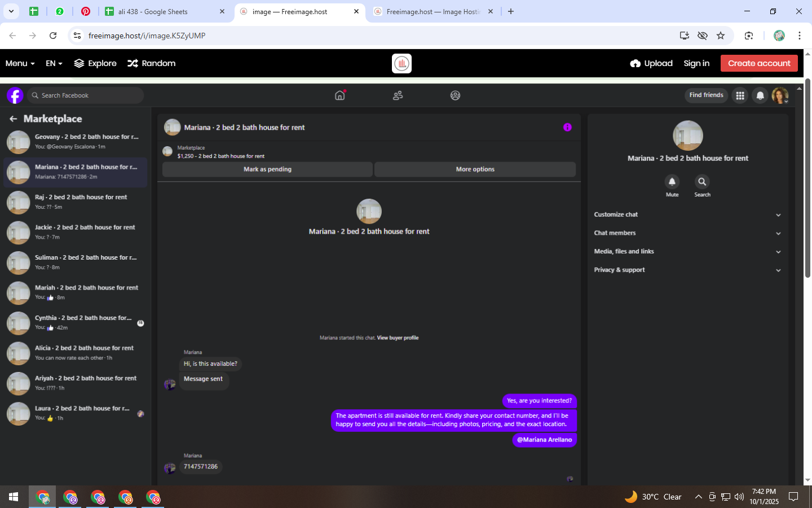Click the Upload button

tap(651, 63)
